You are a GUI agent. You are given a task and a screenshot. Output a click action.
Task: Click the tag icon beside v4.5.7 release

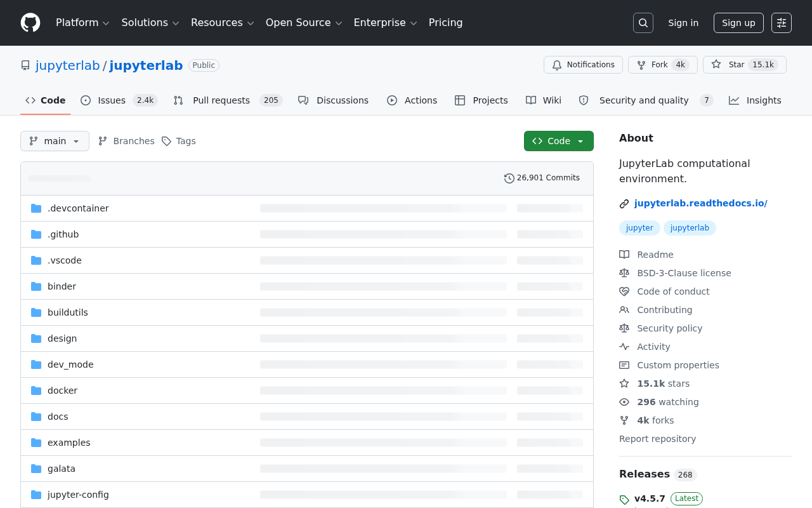(x=624, y=500)
